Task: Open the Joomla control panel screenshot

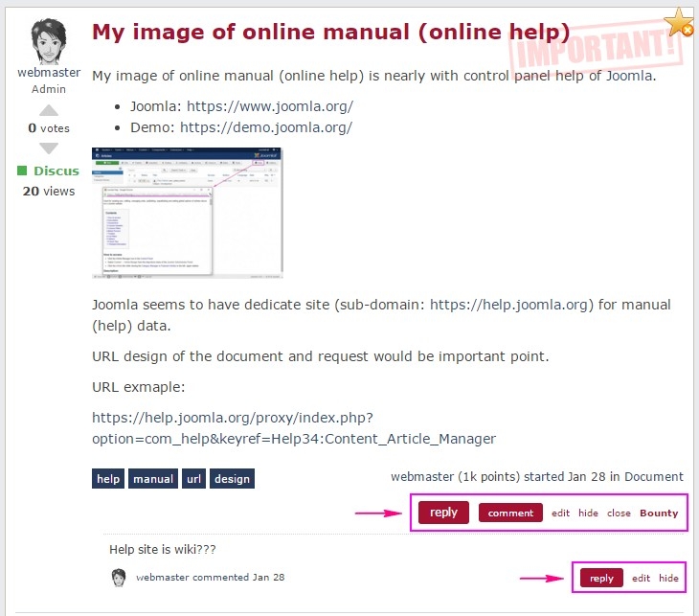Action: [188, 213]
